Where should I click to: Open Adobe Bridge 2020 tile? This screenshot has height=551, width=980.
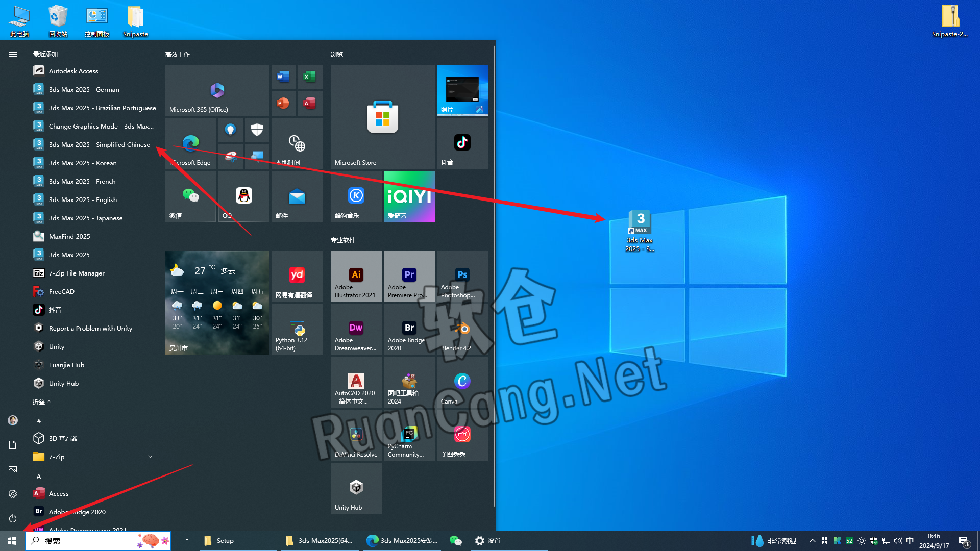coord(409,329)
